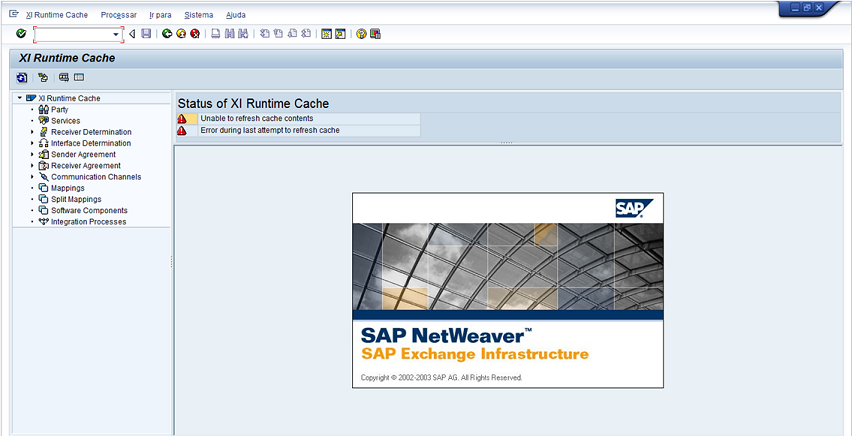The width and height of the screenshot is (852, 436).
Task: Click the green Back arrow icon
Action: pyautogui.click(x=167, y=34)
